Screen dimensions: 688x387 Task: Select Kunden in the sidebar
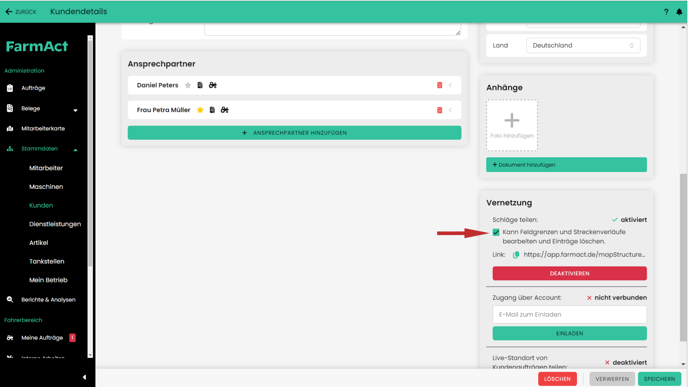click(41, 205)
